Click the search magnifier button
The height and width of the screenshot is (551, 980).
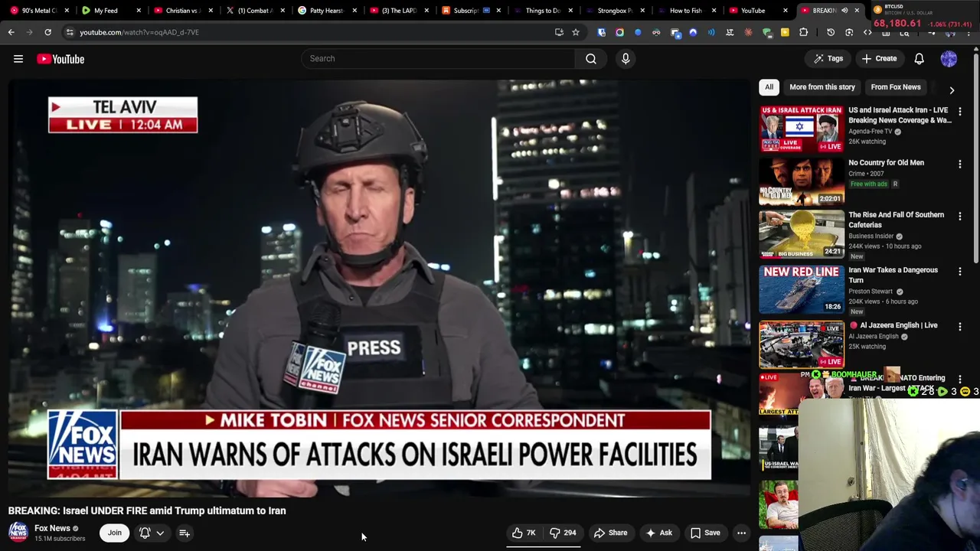(x=591, y=58)
